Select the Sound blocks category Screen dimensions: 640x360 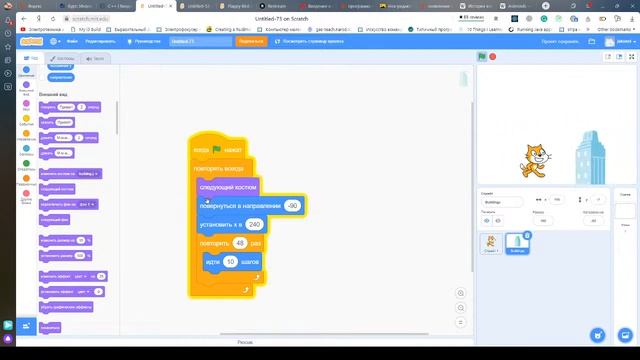pos(26,105)
